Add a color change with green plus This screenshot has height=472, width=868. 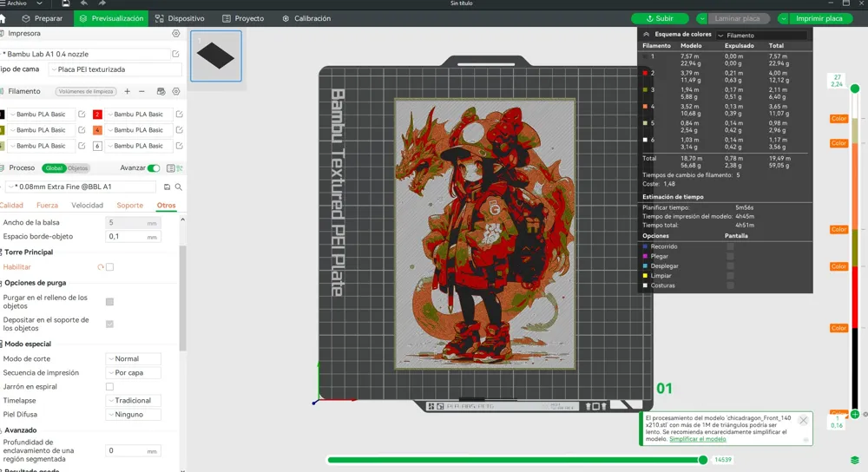(x=855, y=414)
